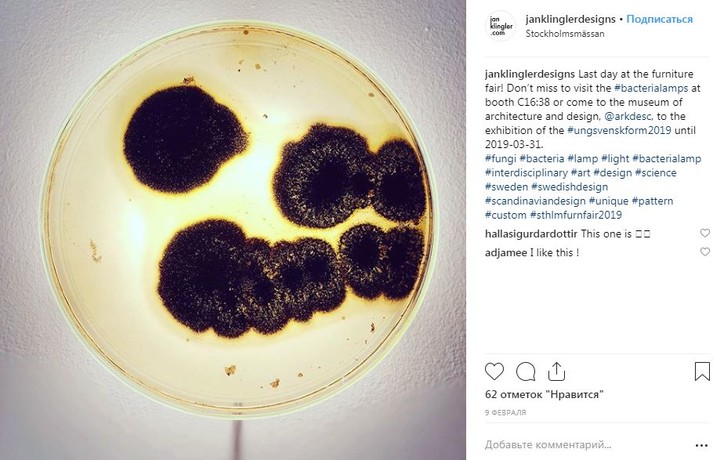Like hallasigurdardottir's comment with its heart
Screen dimensions: 713x460
coord(704,233)
